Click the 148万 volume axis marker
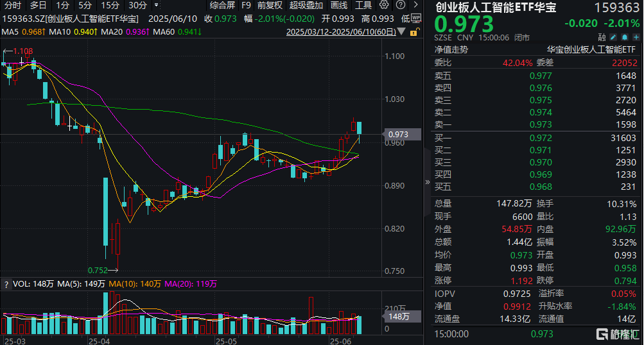Screen dimensions: 644x345 coord(402,316)
